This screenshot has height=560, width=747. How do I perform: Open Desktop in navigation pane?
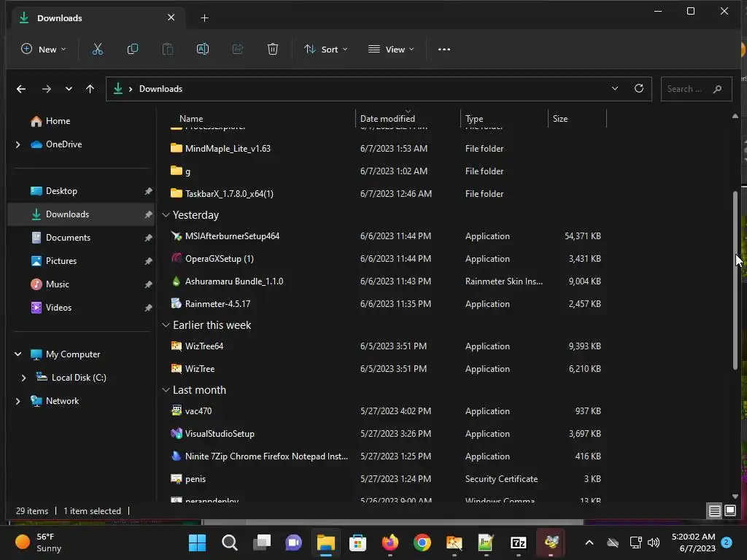click(x=81, y=191)
